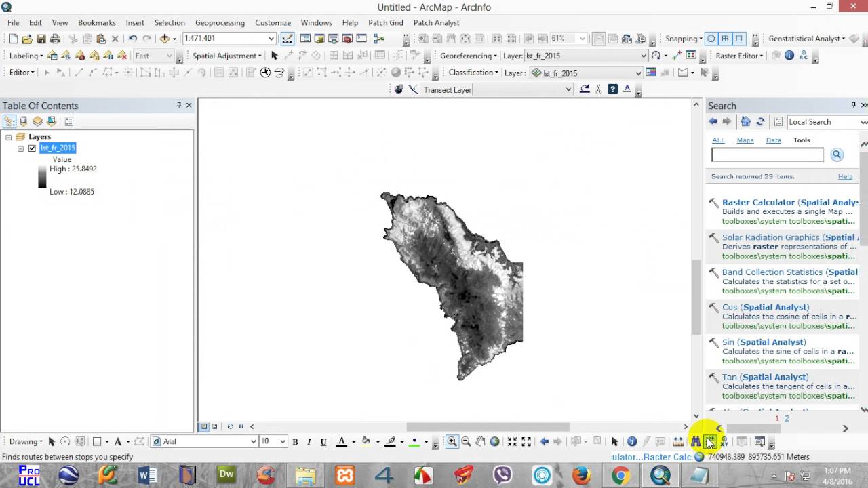The width and height of the screenshot is (868, 488).
Task: Create a new map document
Action: [x=13, y=39]
